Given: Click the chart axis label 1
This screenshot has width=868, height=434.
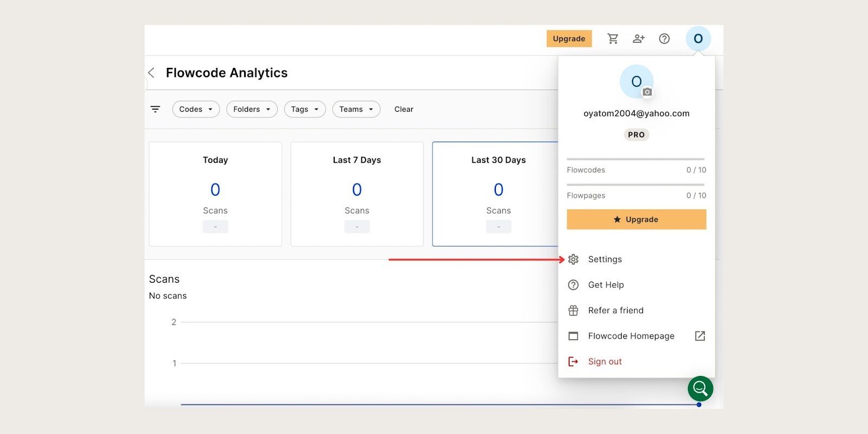Looking at the screenshot, I should pos(174,363).
